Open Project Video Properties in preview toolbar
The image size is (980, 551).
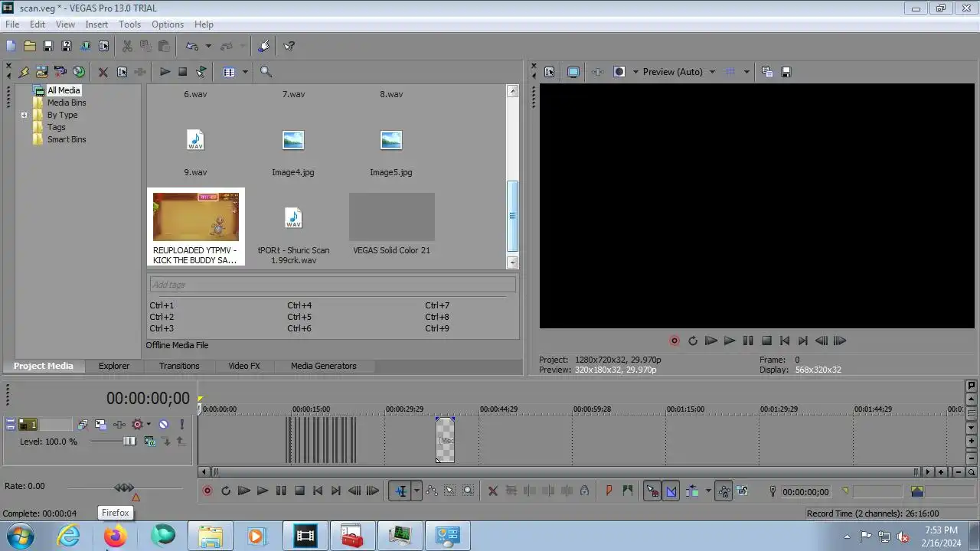click(549, 72)
